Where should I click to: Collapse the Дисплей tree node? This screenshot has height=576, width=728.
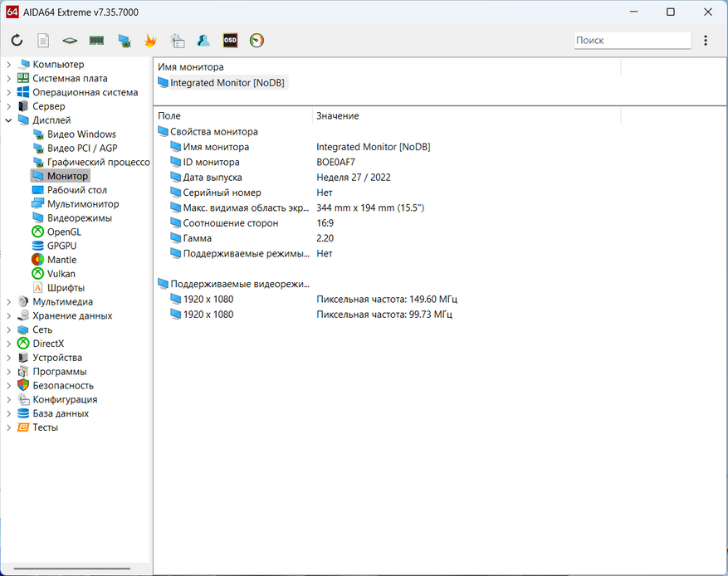[x=9, y=120]
